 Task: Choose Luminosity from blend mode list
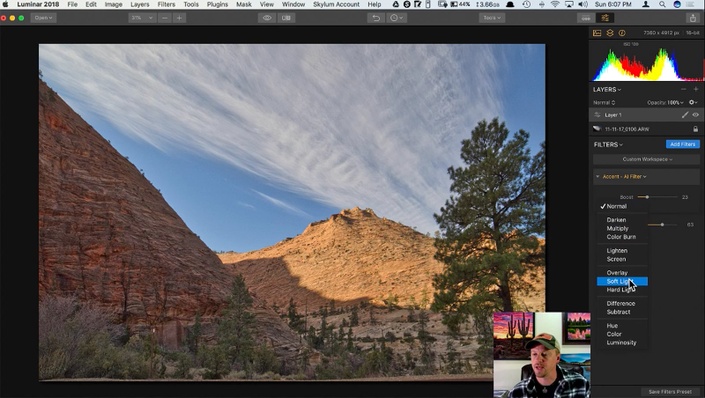[x=621, y=343]
